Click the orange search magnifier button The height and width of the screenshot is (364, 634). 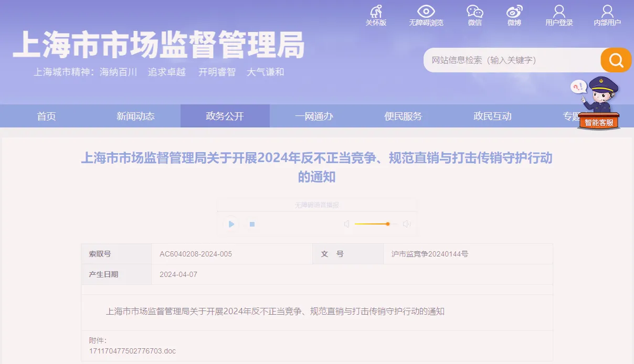[616, 60]
